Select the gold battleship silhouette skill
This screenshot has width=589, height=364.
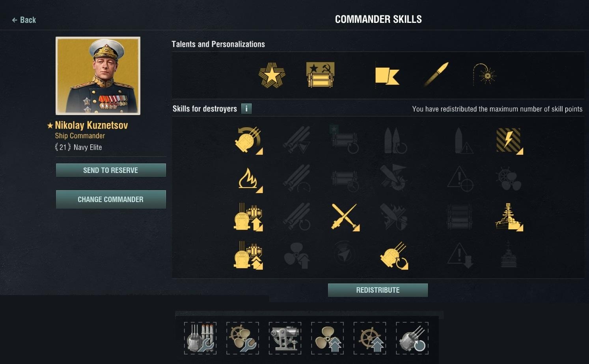pos(509,217)
